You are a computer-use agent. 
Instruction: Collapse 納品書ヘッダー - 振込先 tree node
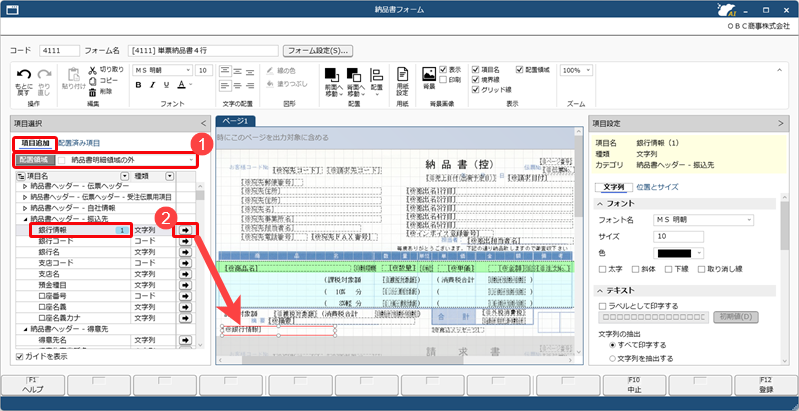(x=24, y=219)
